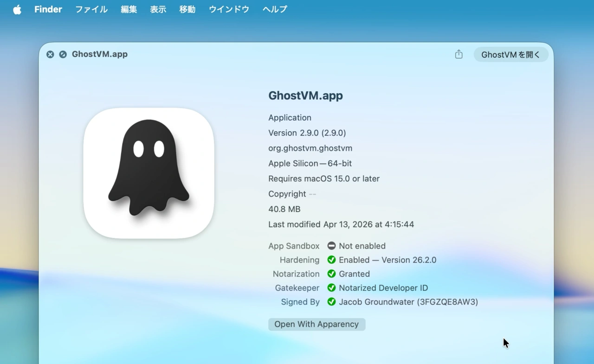This screenshot has width=594, height=364.
Task: Open the Apple menu
Action: coord(17,9)
